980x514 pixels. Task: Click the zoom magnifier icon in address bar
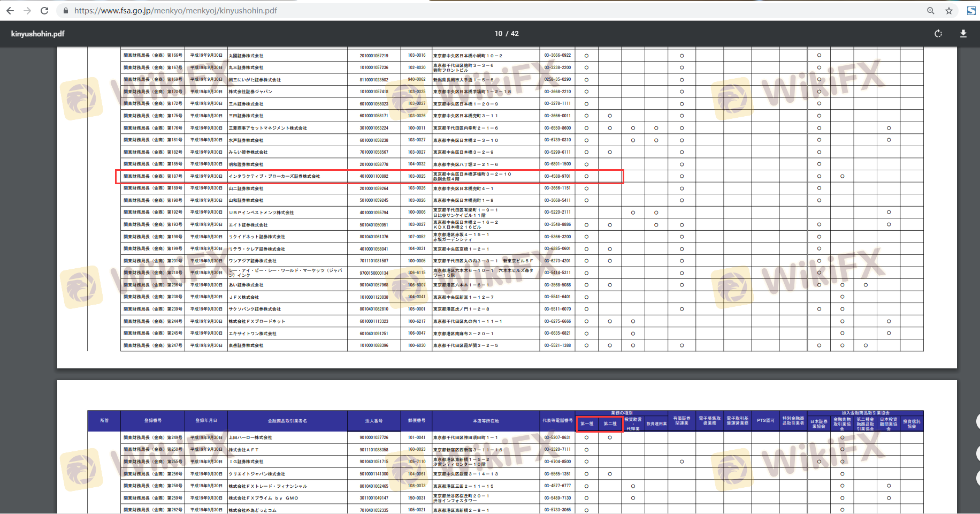pyautogui.click(x=931, y=11)
